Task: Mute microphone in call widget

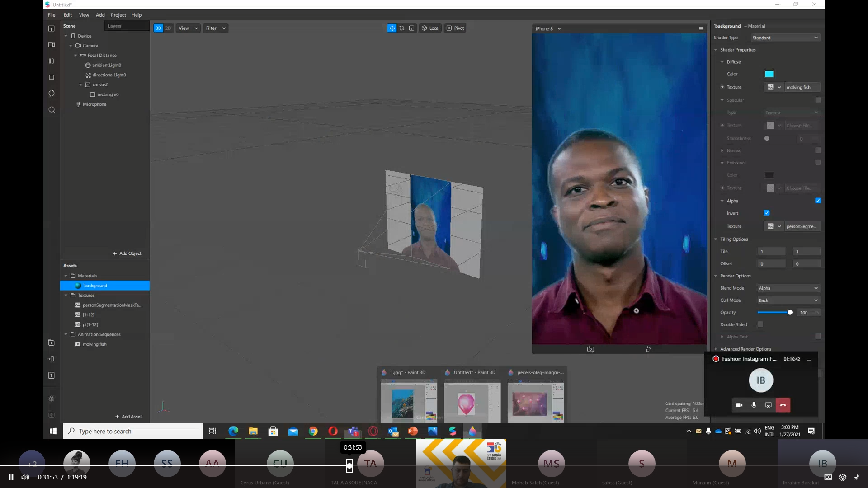Action: 754,405
